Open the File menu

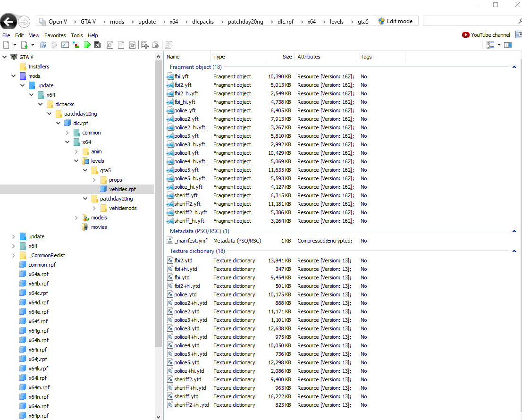click(6, 35)
